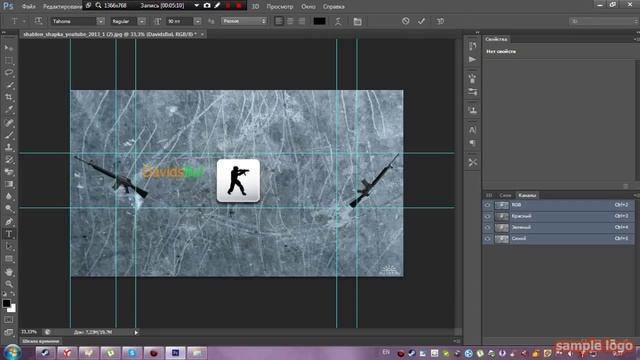Click the warp text icon
This screenshot has height=360, width=640.
click(x=338, y=21)
